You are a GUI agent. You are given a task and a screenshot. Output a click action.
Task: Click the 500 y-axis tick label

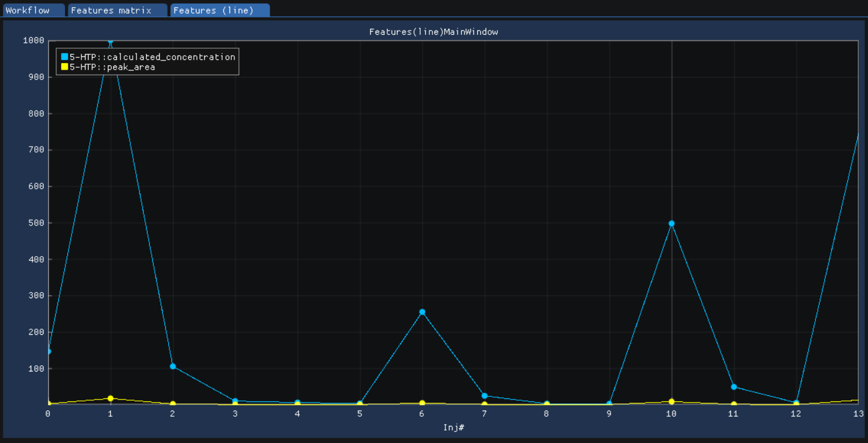coord(36,223)
